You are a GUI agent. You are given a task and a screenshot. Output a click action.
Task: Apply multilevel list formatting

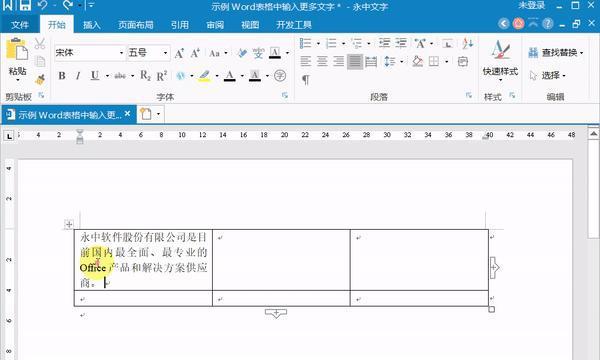(x=356, y=43)
